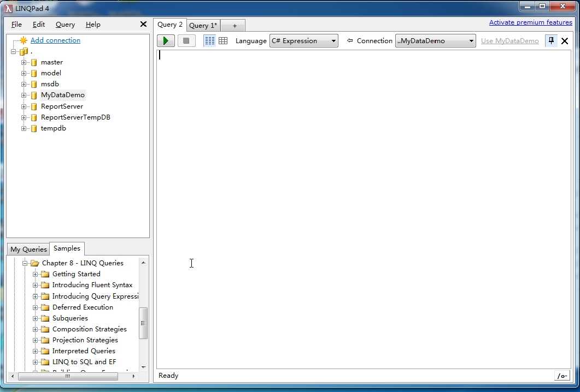Click the msdb database icon
Screen dimensions: 580x392
coord(34,84)
